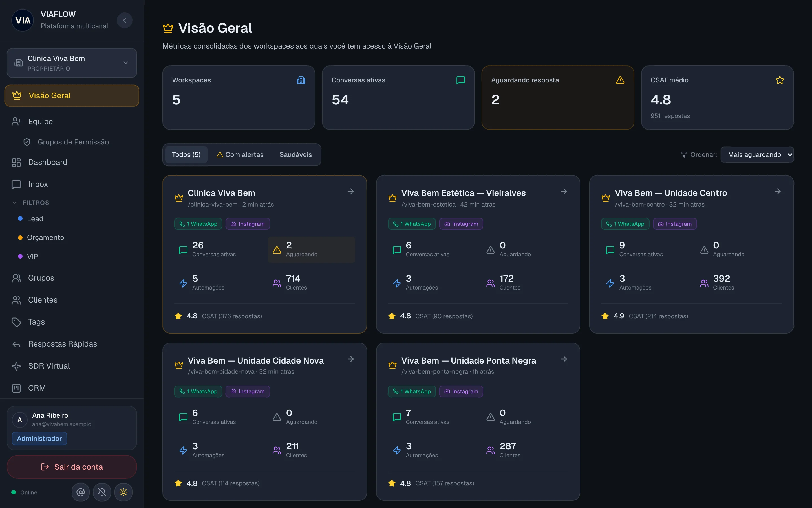Image resolution: width=812 pixels, height=508 pixels.
Task: Click the Workspaces building icon
Action: coord(301,80)
